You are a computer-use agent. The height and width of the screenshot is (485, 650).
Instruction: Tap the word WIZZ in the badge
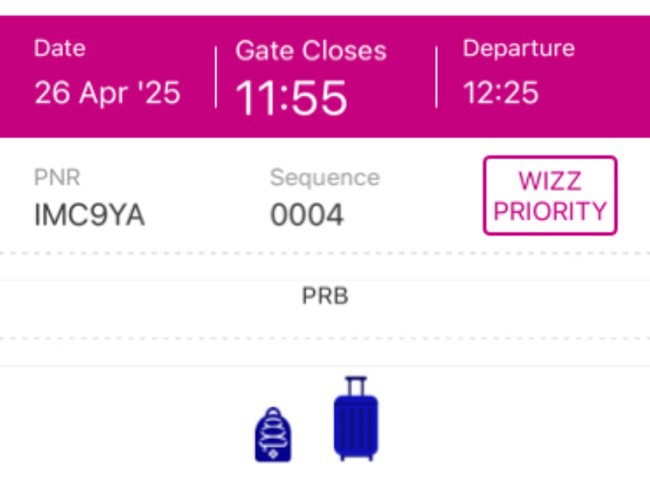point(549,181)
